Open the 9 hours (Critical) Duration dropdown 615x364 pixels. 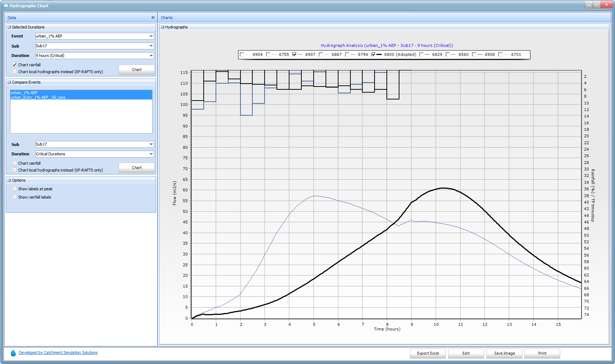pos(151,56)
